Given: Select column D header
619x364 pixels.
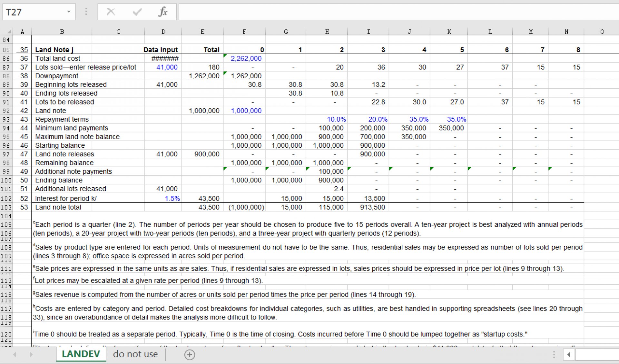Looking at the screenshot, I should coord(163,32).
